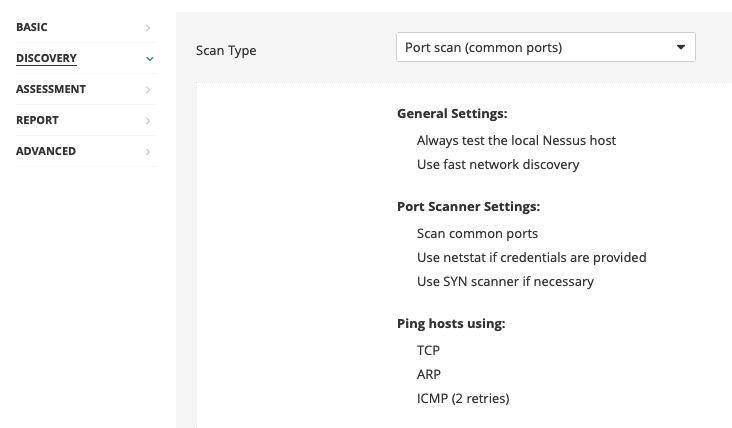Click the ADVANCED chevron arrow
This screenshot has width=732, height=428.
click(148, 152)
